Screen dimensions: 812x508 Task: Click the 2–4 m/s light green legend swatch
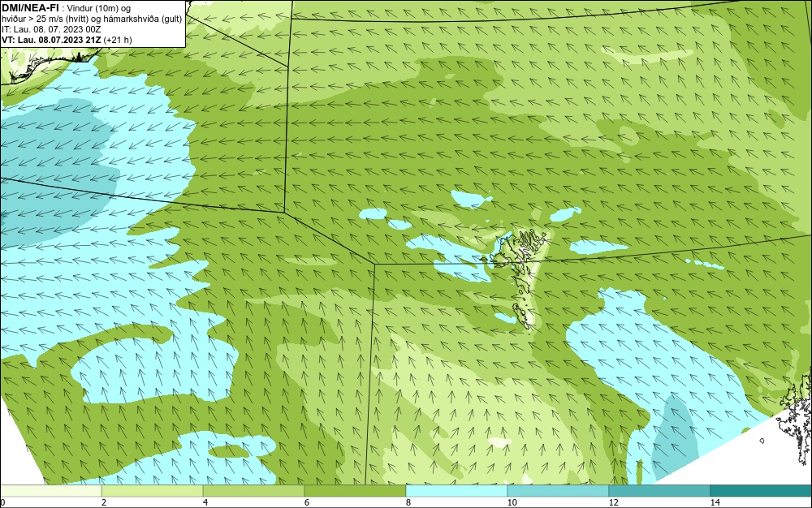(x=153, y=491)
